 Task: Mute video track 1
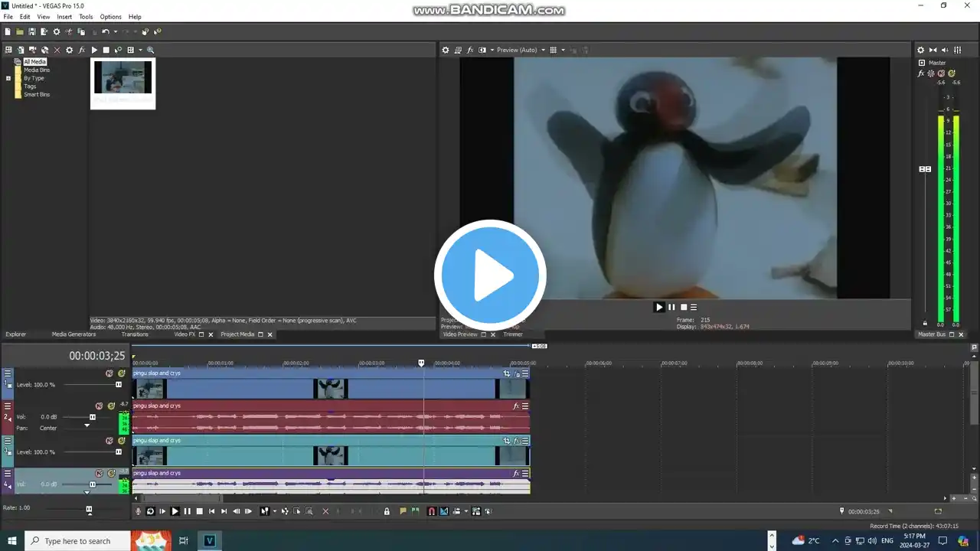(x=109, y=373)
